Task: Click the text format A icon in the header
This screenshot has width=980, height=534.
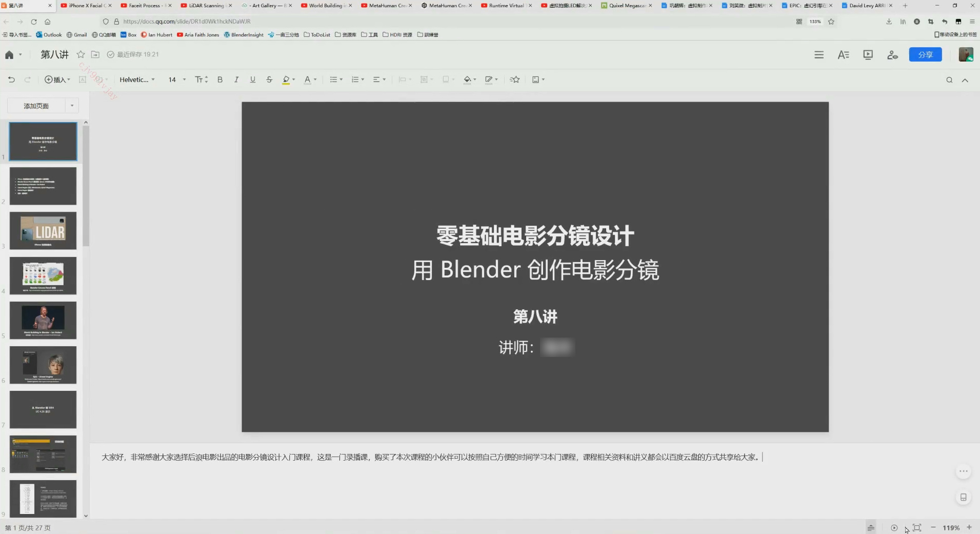Action: coord(843,55)
